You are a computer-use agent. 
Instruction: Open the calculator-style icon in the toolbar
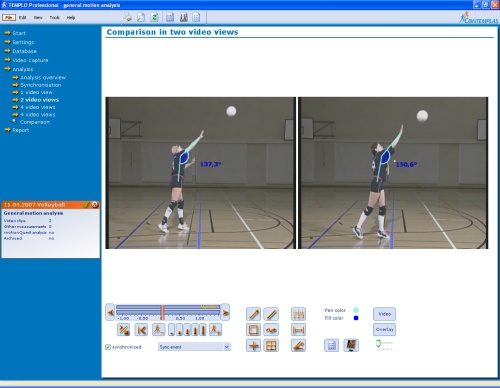click(170, 17)
